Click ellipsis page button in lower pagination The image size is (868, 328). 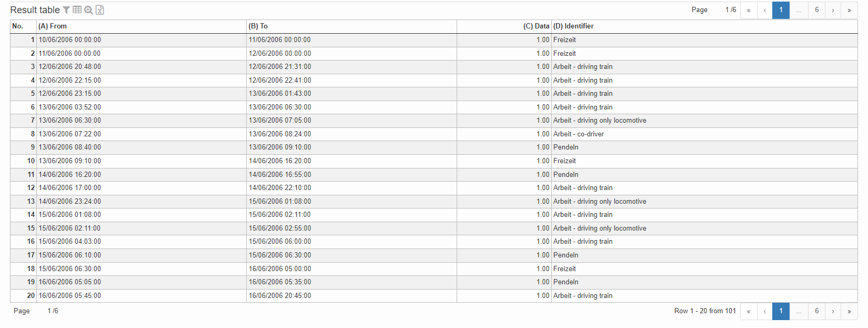point(799,311)
